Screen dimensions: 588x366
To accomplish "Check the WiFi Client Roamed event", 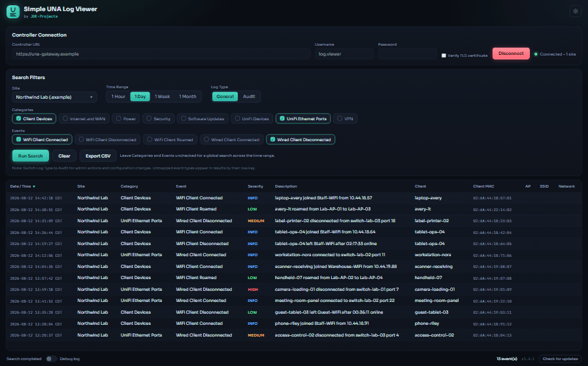I will tap(171, 139).
